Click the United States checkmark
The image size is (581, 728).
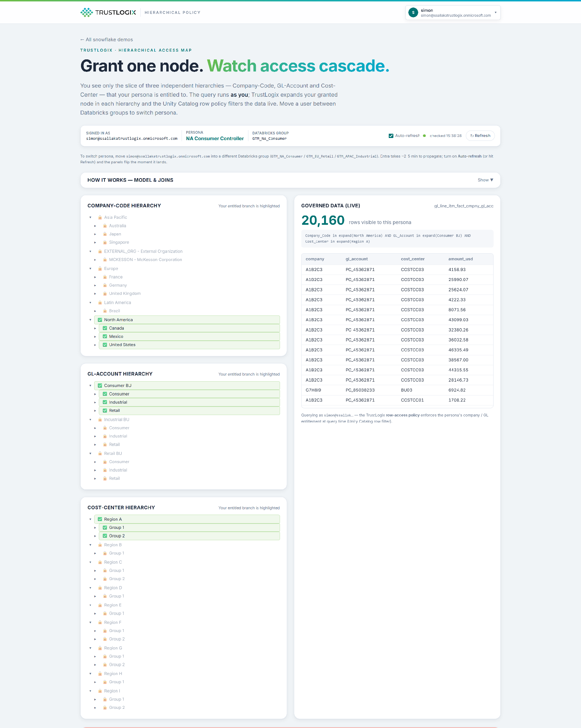point(105,345)
